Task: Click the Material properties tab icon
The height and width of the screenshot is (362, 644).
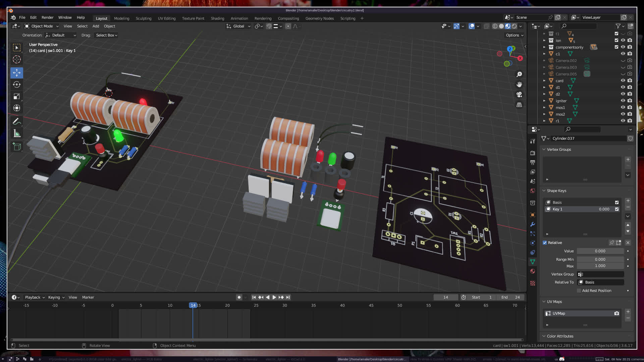Action: [x=533, y=271]
